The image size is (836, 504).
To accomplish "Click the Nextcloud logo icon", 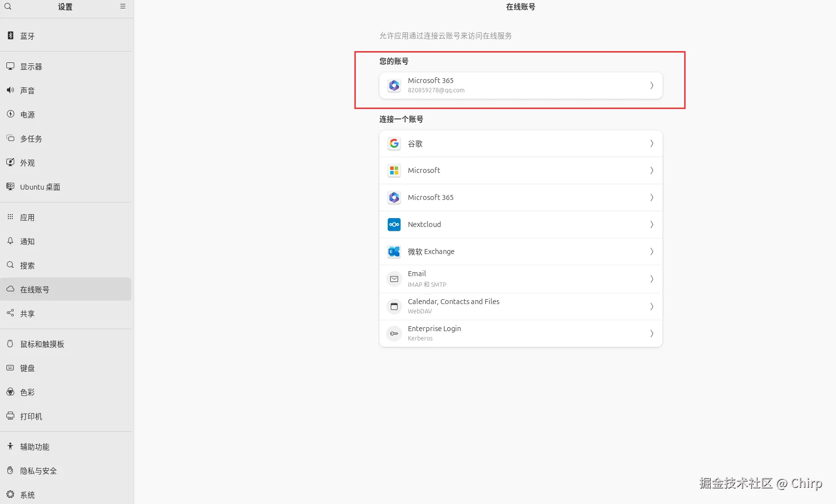I will click(x=394, y=224).
